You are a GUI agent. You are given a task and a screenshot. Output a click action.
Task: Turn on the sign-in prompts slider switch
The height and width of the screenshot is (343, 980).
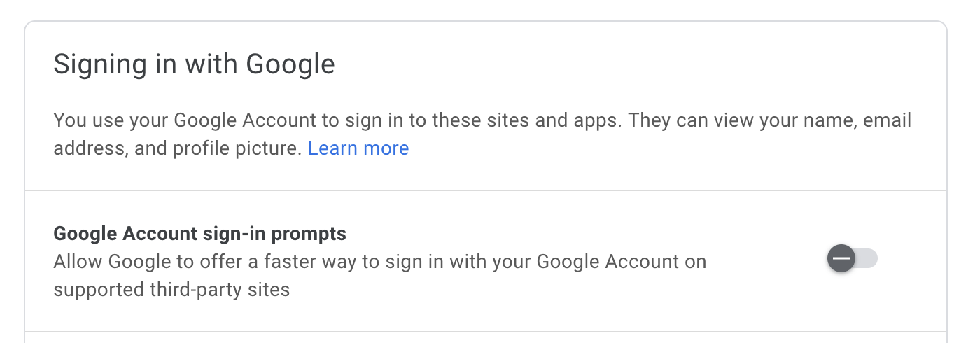click(852, 259)
